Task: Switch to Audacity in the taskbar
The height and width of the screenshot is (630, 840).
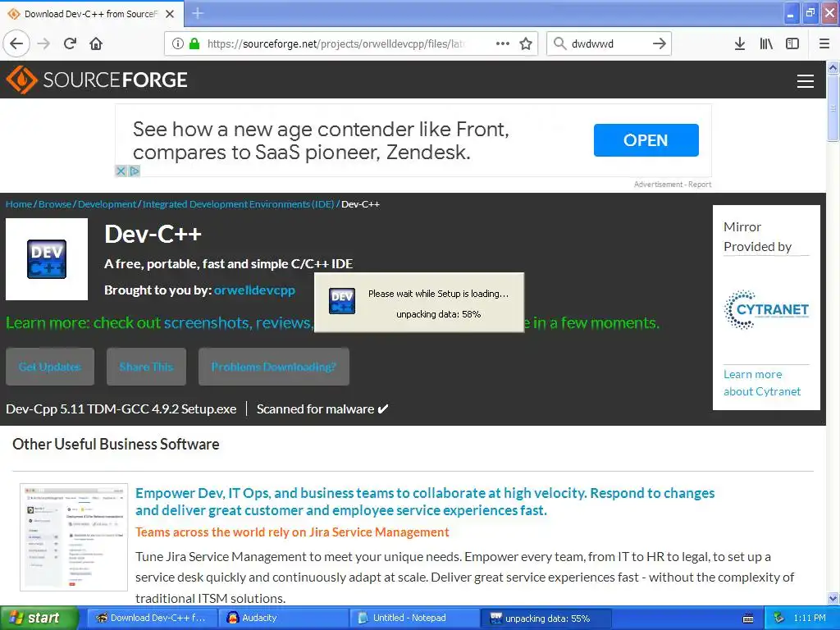Action: pyautogui.click(x=283, y=619)
